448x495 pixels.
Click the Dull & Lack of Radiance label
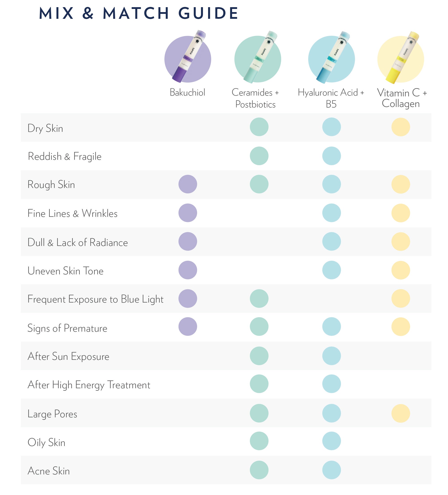[78, 243]
